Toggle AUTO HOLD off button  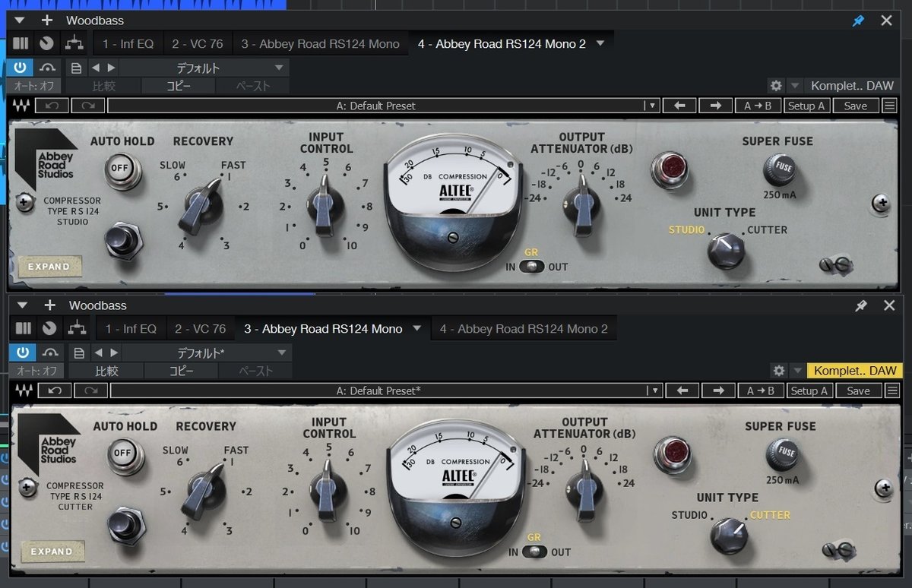tap(122, 169)
